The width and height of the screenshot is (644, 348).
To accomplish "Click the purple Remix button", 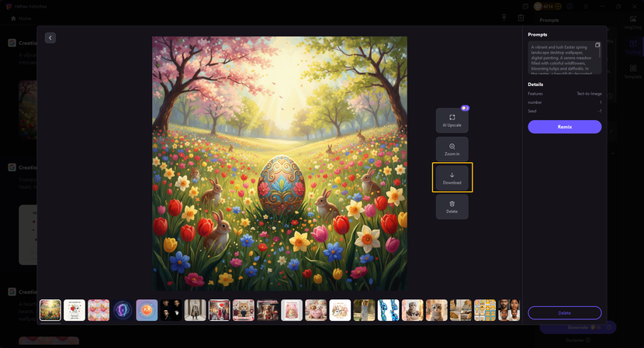I will point(565,127).
